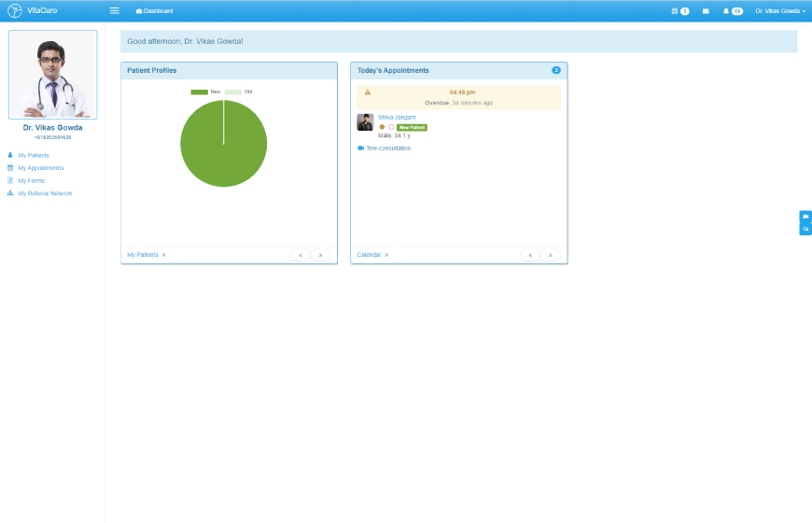The width and height of the screenshot is (812, 523).
Task: Click the overdue warning triangle icon
Action: click(368, 92)
